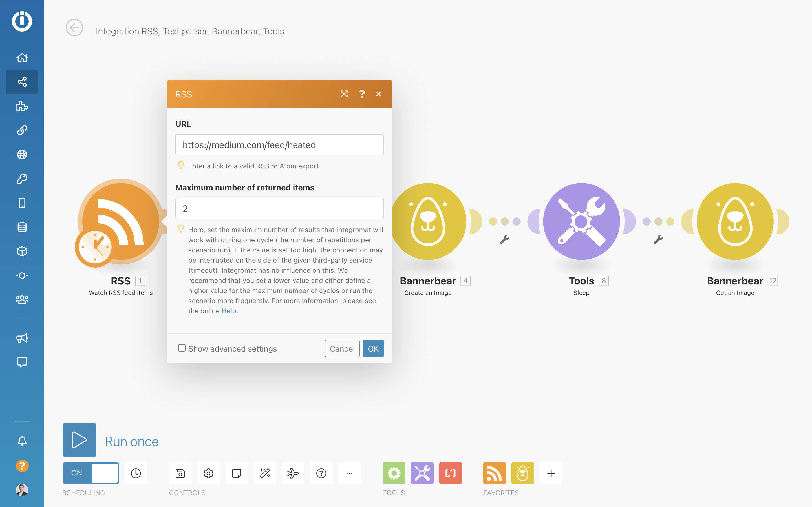Open the Notes icon in controls

pyautogui.click(x=237, y=473)
